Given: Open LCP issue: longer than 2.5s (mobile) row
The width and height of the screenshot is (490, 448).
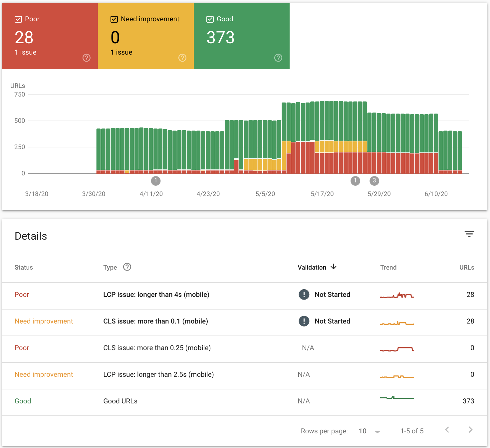Looking at the screenshot, I should click(245, 376).
